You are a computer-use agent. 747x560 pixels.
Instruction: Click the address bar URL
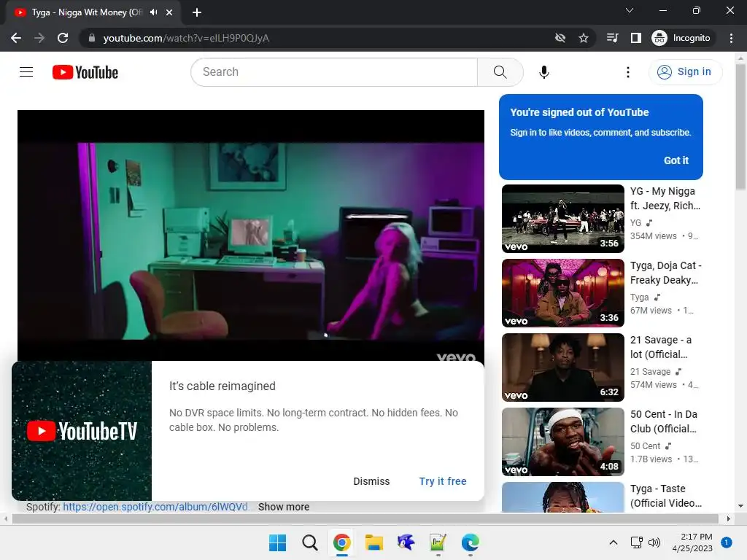186,38
